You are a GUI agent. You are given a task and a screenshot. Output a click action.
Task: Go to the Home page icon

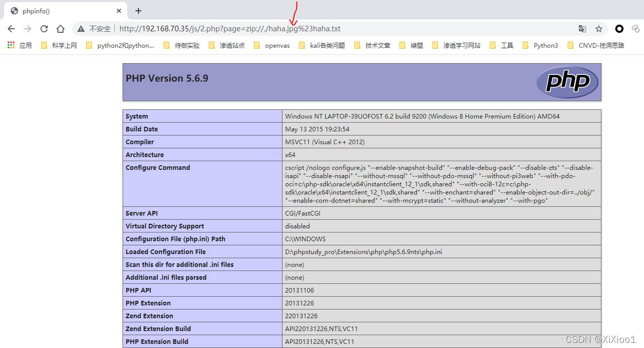(x=61, y=29)
